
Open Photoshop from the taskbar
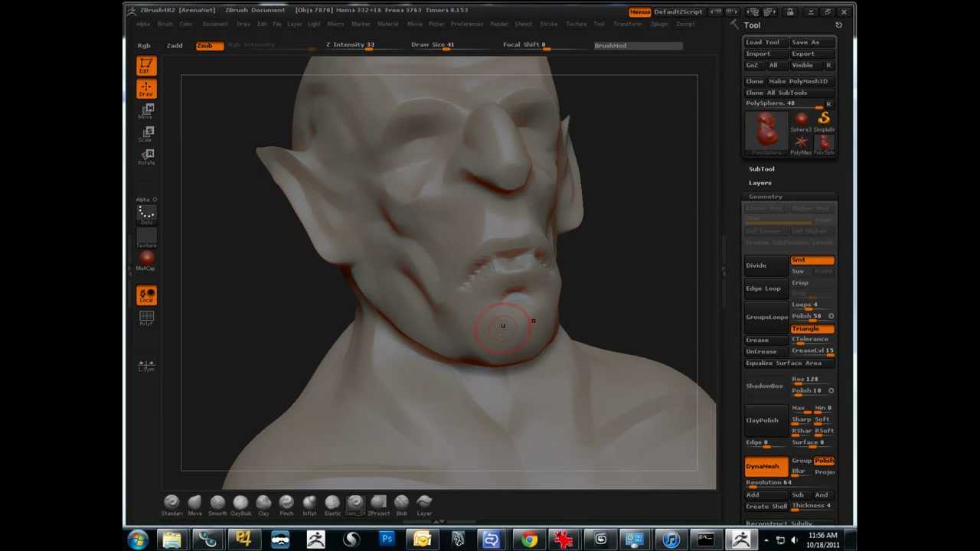[x=387, y=540]
